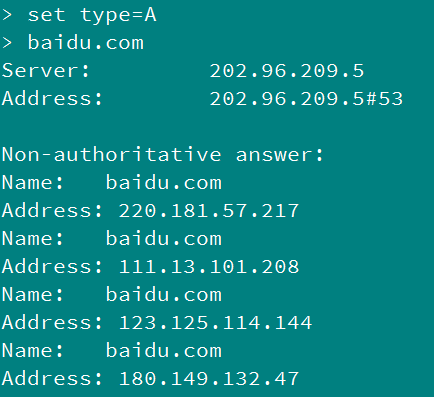
Task: Click the 'baidu.com' query line at the prompt
Action: pos(86,43)
